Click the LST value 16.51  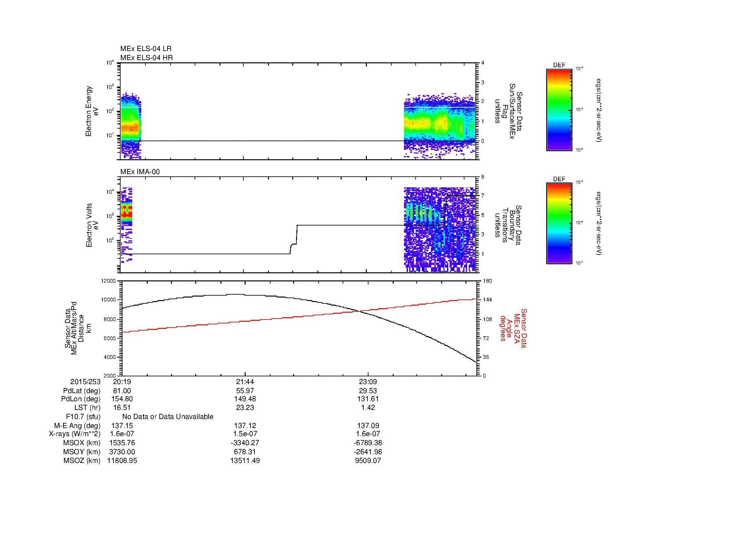click(x=122, y=408)
